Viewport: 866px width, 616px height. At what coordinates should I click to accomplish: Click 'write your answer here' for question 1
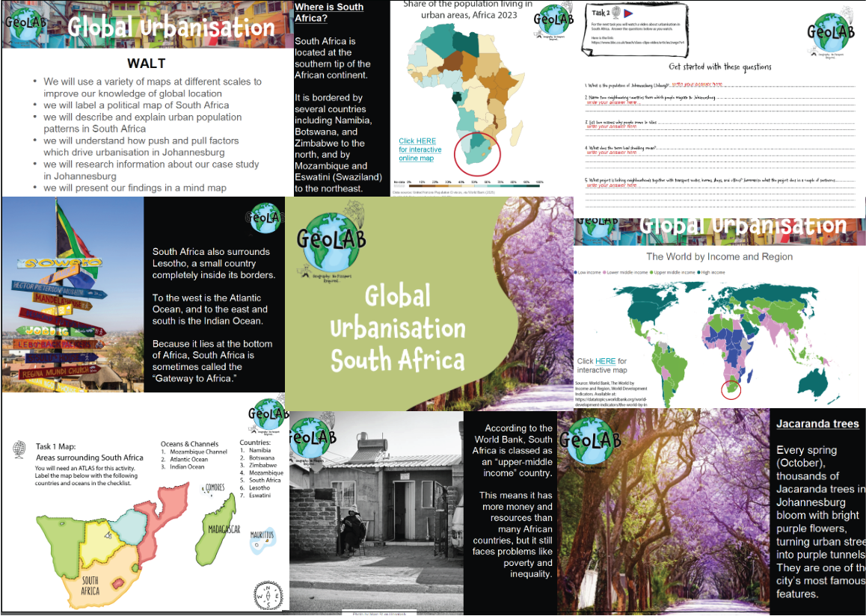[x=698, y=84]
